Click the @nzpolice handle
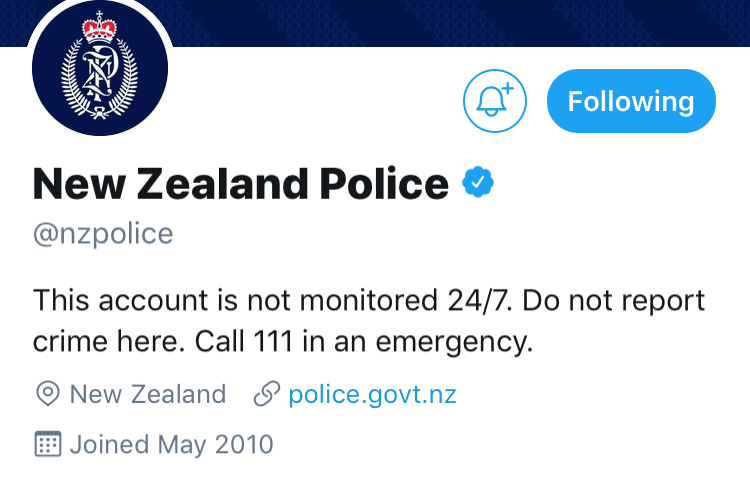This screenshot has height=482, width=750. click(103, 234)
